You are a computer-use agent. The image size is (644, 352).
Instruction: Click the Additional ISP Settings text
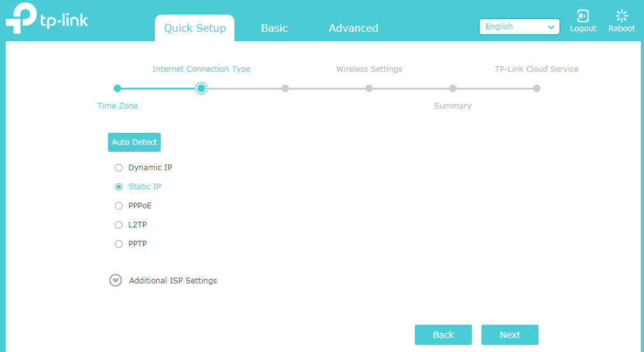click(173, 281)
